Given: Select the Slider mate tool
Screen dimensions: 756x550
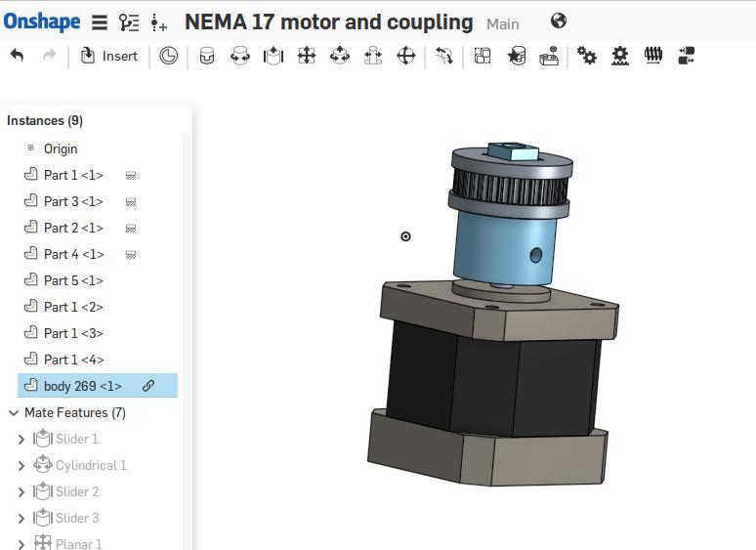Looking at the screenshot, I should click(273, 56).
